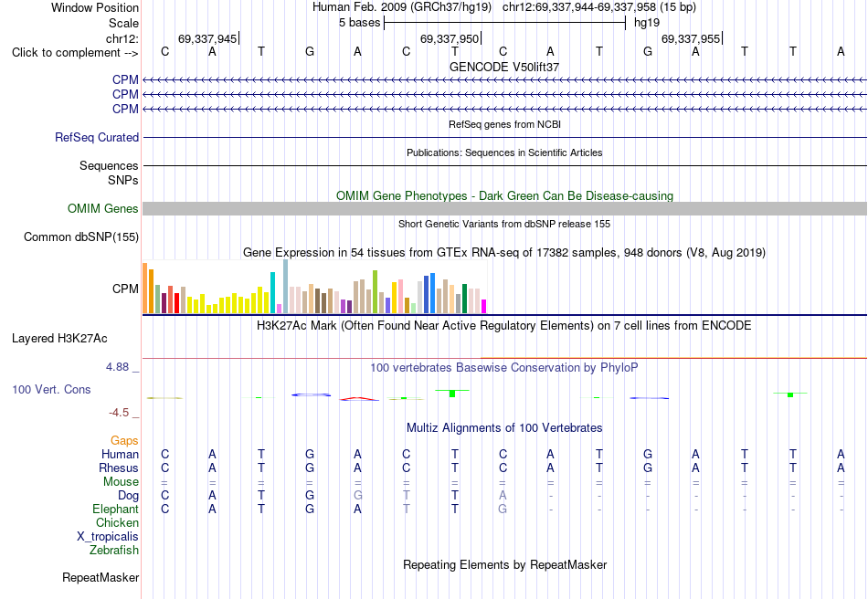The height and width of the screenshot is (599, 868).
Task: Click the tallest light-blue bar in GTEx chart
Action: (x=286, y=287)
